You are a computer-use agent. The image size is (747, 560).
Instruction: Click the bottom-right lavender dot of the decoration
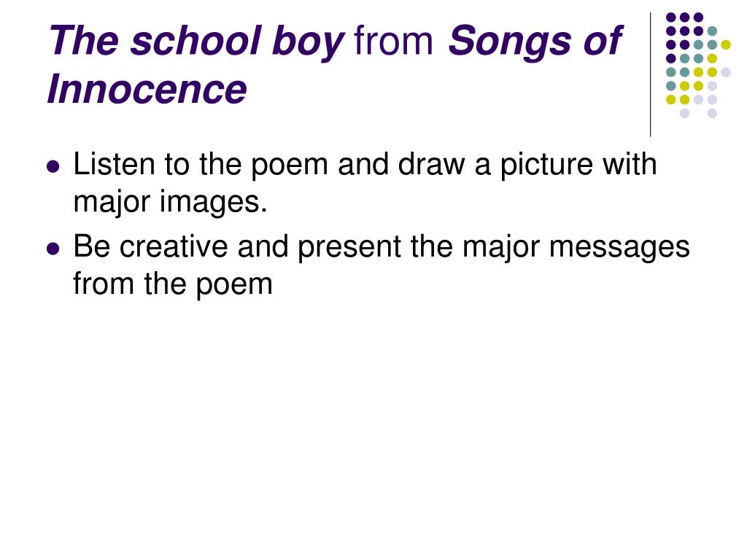[x=712, y=113]
